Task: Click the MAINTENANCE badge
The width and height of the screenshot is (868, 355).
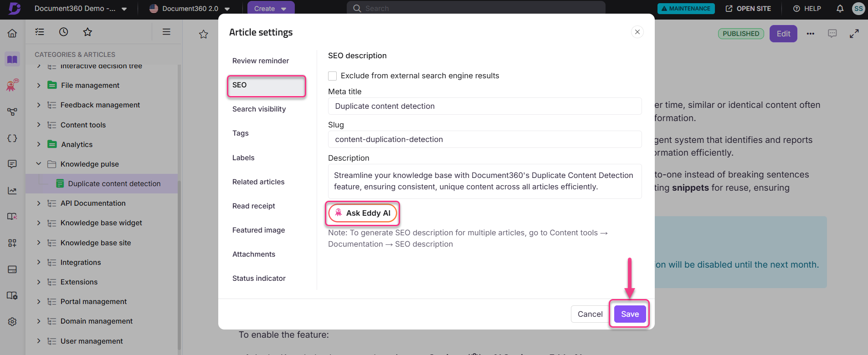Action: tap(686, 9)
